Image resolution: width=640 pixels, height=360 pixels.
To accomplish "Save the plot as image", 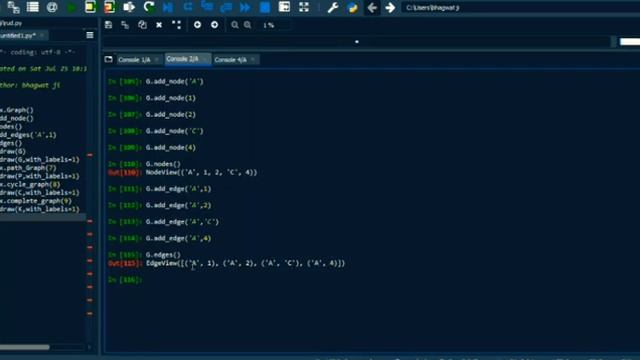I will [x=108, y=25].
